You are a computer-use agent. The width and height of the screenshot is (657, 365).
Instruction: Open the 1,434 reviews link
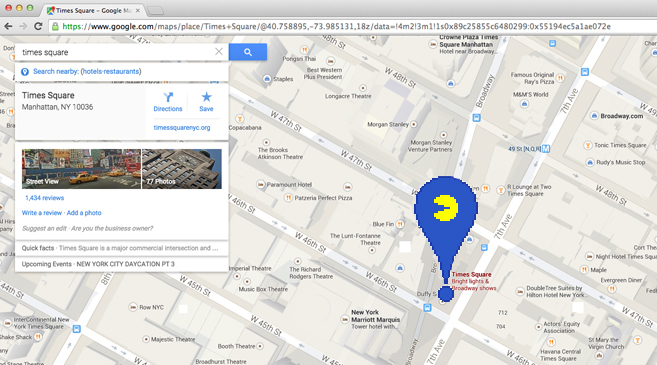coord(44,198)
